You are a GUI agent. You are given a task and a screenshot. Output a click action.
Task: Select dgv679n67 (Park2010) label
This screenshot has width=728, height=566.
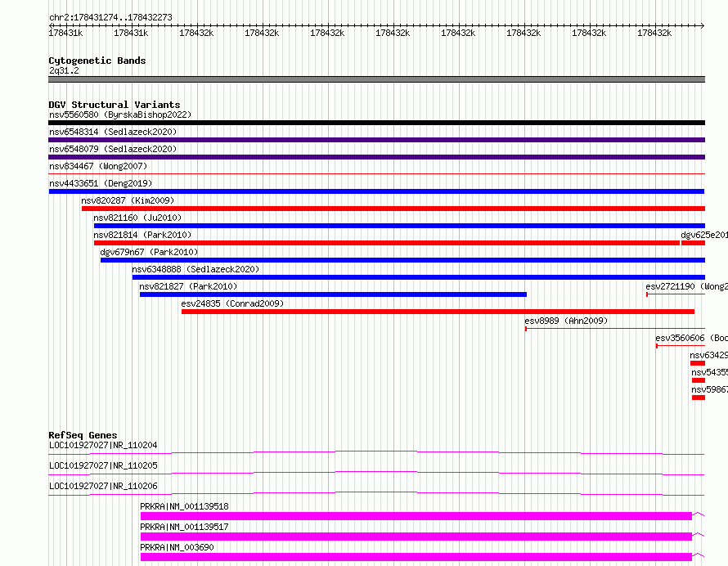click(x=149, y=252)
